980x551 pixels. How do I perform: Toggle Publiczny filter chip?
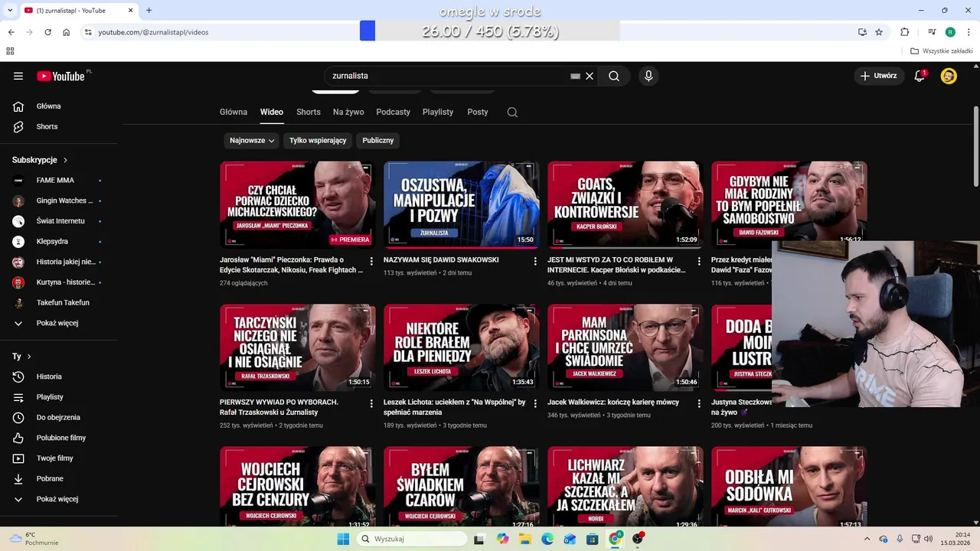click(x=378, y=140)
